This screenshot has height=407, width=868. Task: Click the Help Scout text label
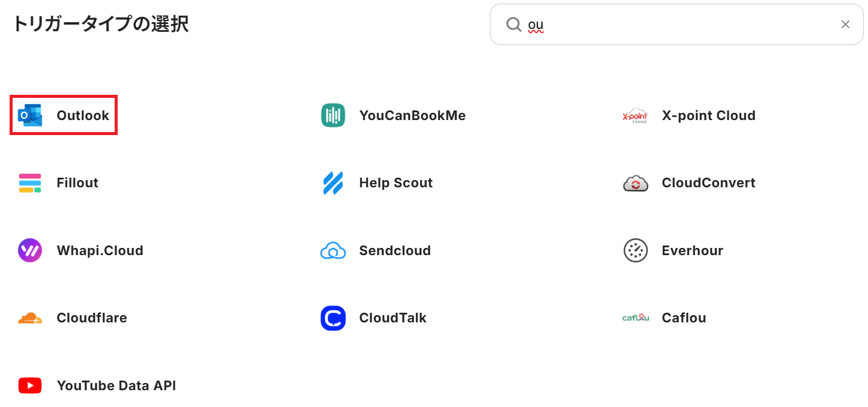pyautogui.click(x=396, y=183)
